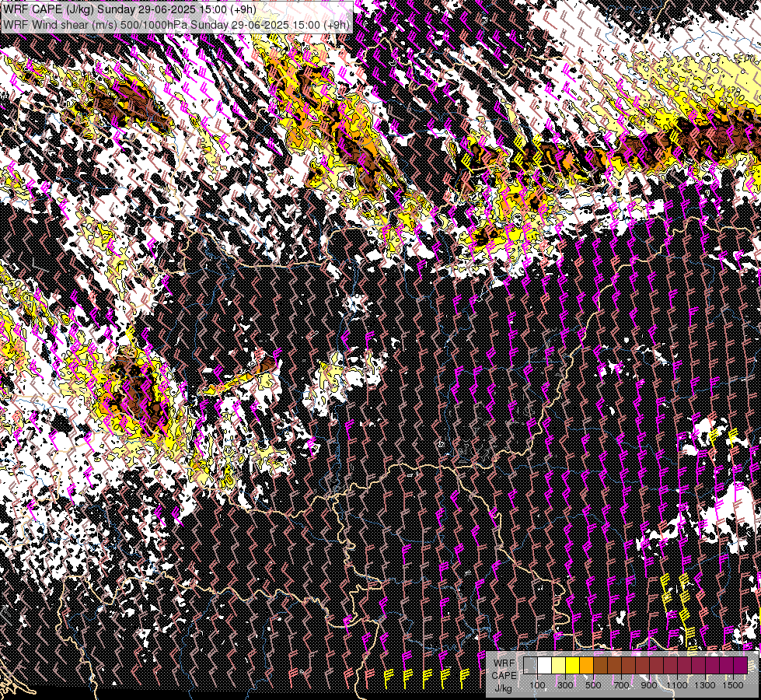Select the last purple legend swatch above 1500
The image size is (761, 700).
(x=741, y=666)
